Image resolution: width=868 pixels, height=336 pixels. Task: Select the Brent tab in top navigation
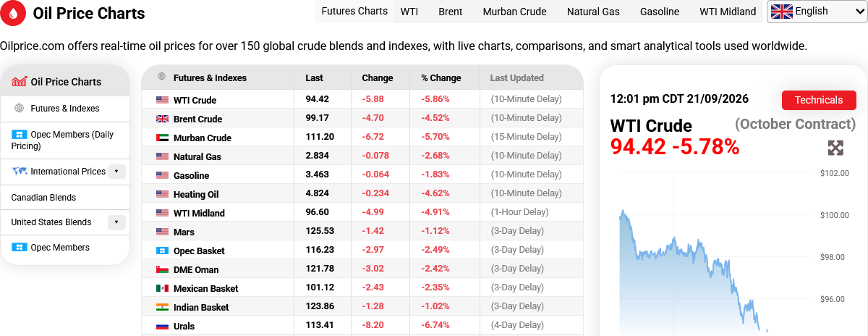coord(451,12)
